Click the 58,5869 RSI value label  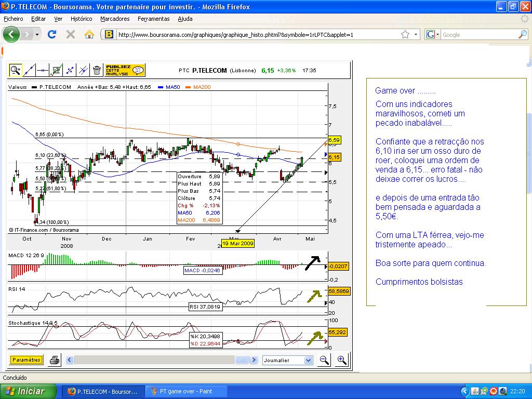click(339, 291)
